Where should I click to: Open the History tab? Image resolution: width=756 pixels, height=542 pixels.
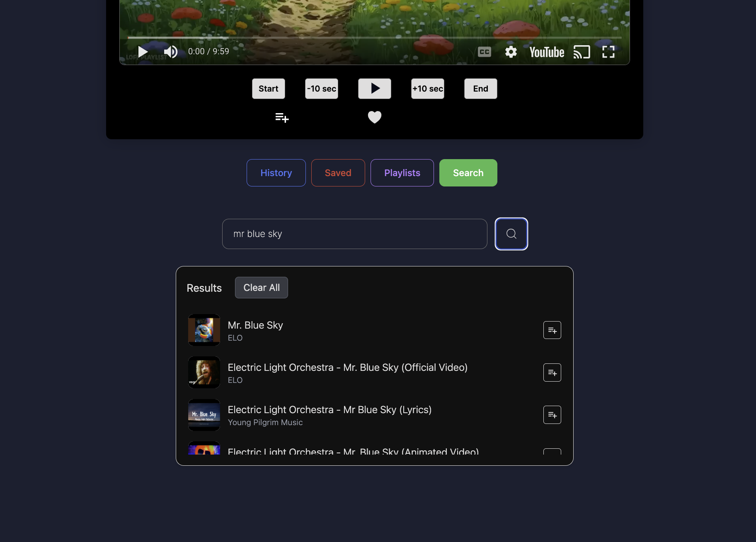click(x=276, y=173)
